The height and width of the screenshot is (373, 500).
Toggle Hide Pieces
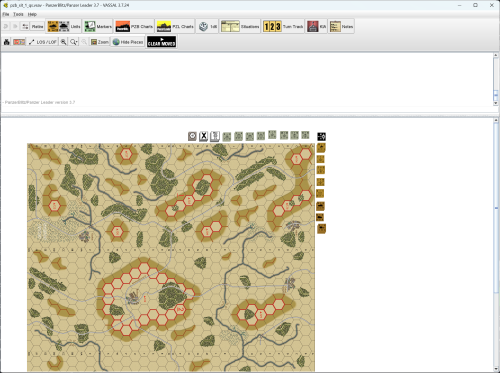128,42
